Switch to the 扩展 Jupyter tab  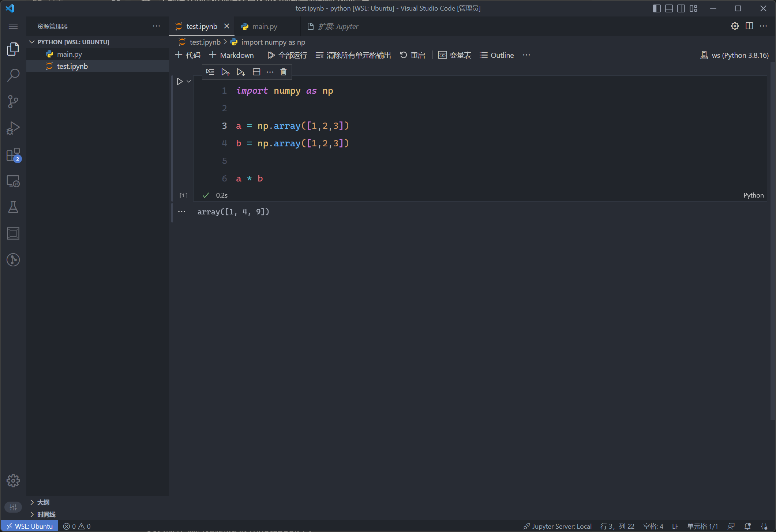tap(337, 26)
